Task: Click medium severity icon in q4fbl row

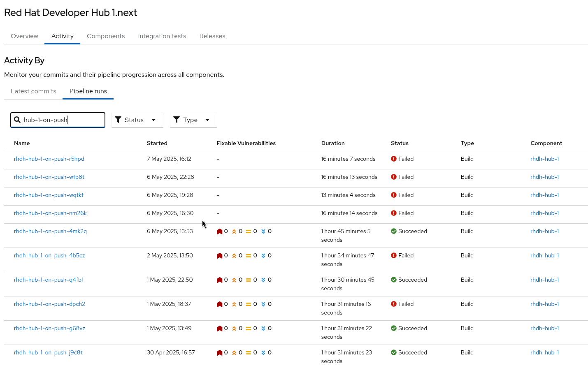Action: [x=249, y=280]
